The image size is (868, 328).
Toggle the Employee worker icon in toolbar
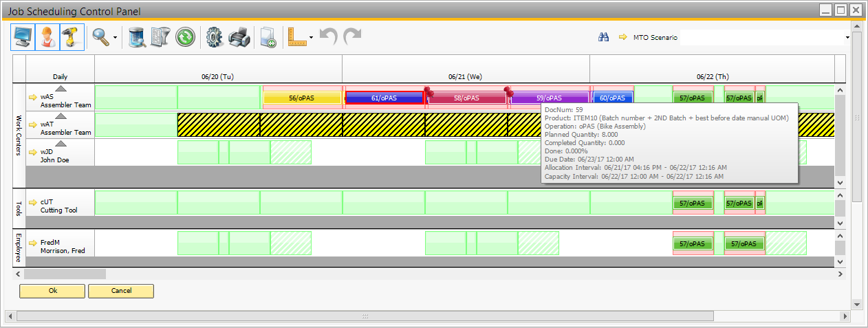[47, 37]
